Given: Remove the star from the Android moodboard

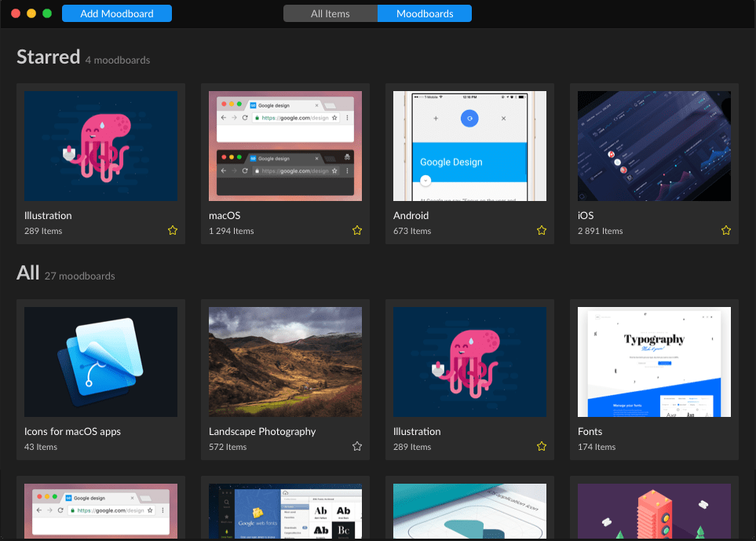Looking at the screenshot, I should tap(542, 231).
